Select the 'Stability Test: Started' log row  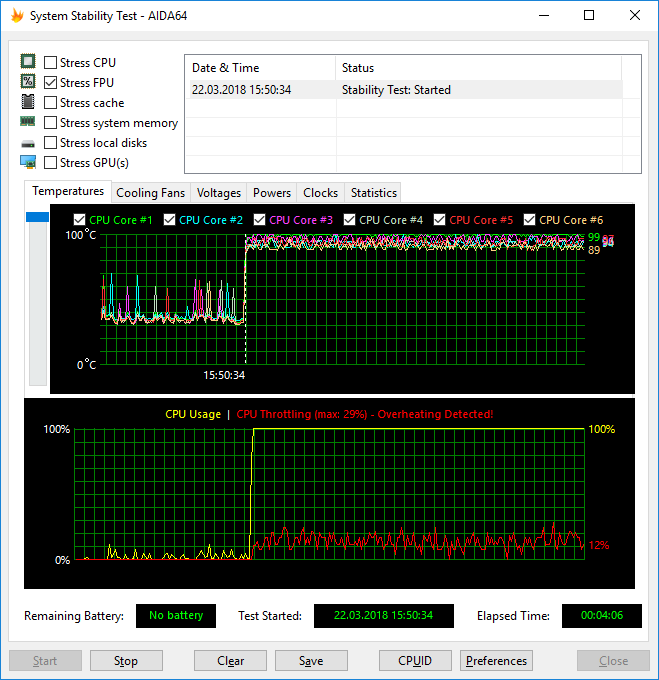pyautogui.click(x=405, y=90)
